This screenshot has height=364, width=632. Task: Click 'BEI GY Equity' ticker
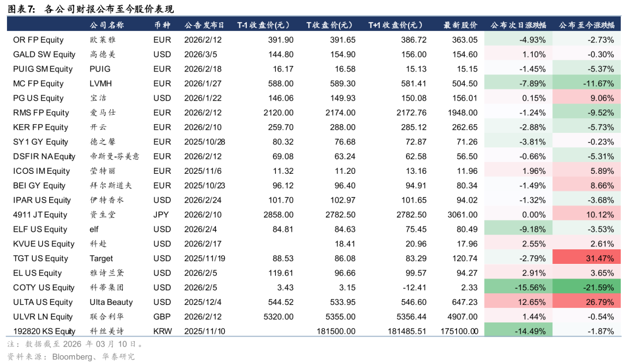click(x=39, y=186)
